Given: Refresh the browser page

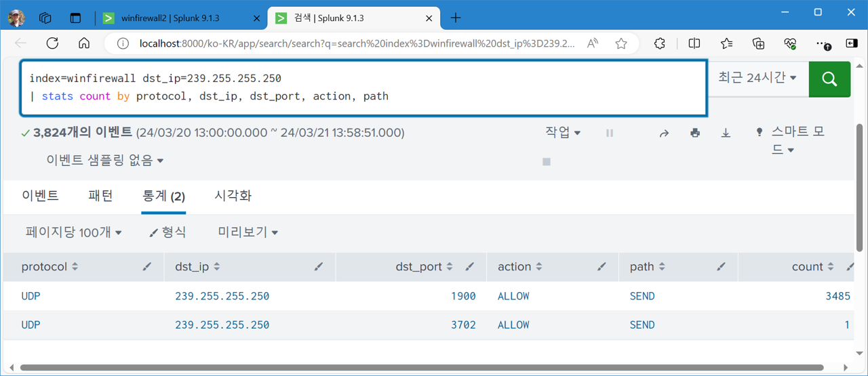Looking at the screenshot, I should 52,43.
